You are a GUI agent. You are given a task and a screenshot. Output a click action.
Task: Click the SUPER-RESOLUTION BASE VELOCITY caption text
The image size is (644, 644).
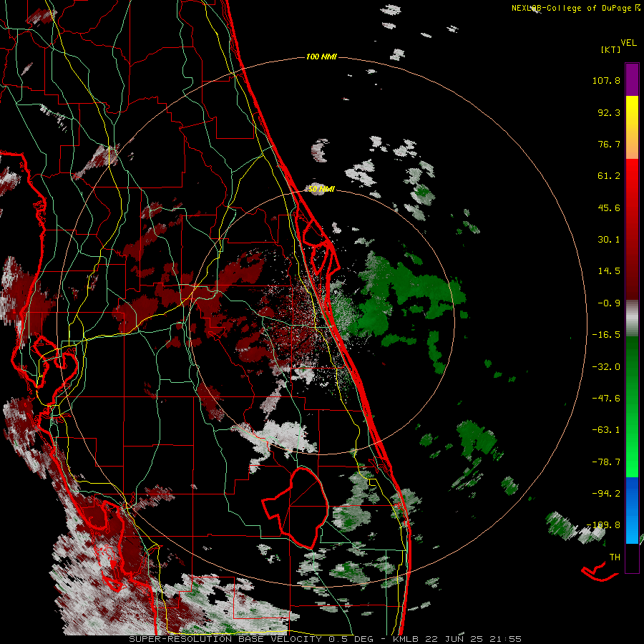coord(225,639)
